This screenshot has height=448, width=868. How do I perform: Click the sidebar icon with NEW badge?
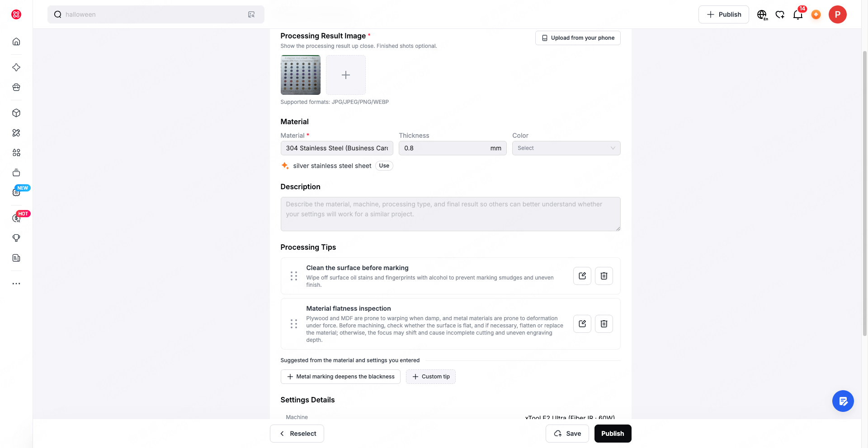tap(16, 192)
